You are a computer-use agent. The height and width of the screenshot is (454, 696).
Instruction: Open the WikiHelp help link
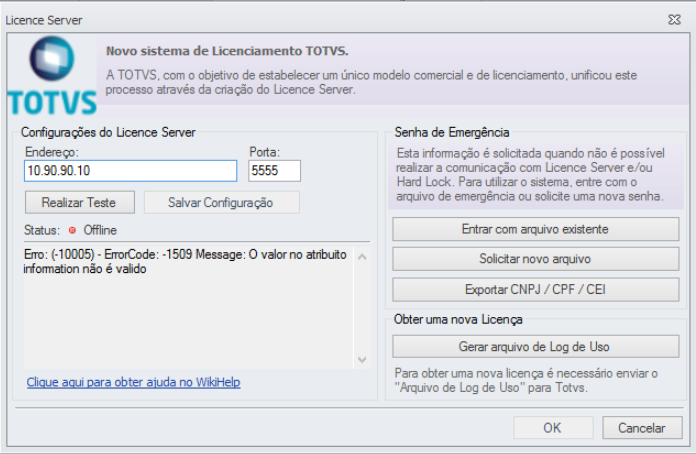pos(133,382)
